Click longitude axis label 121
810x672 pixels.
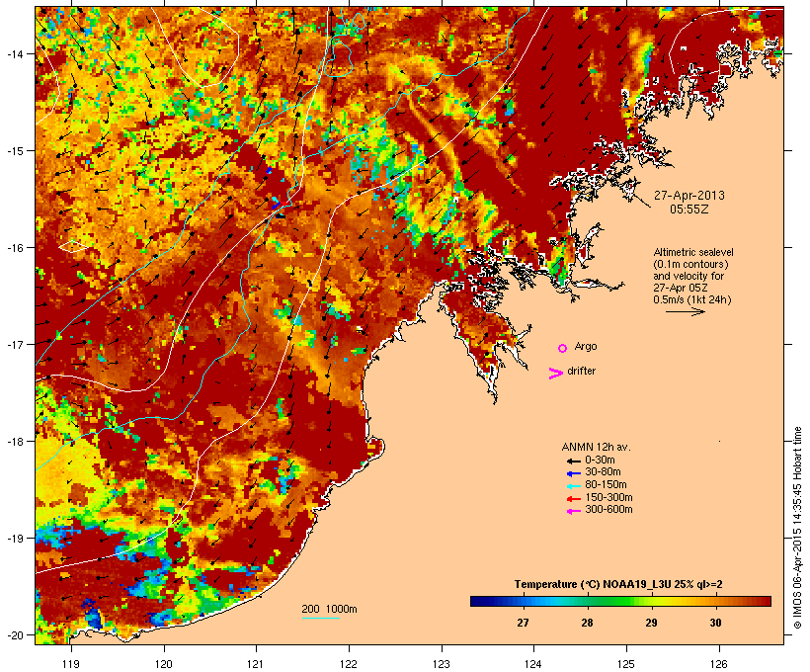(x=256, y=664)
